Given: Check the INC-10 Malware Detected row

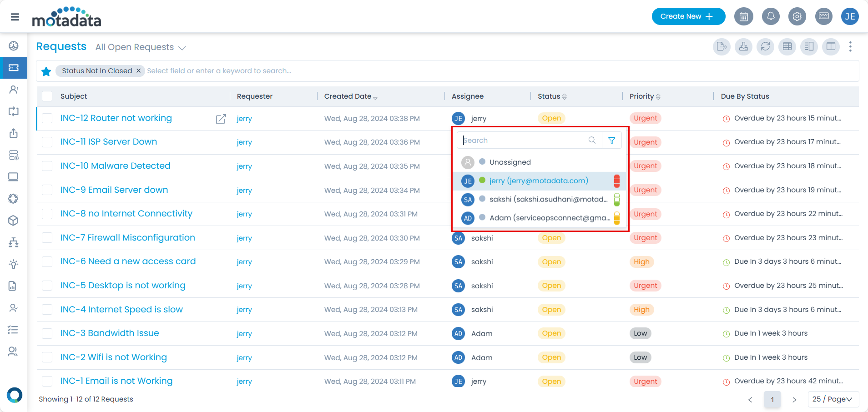Looking at the screenshot, I should point(47,166).
